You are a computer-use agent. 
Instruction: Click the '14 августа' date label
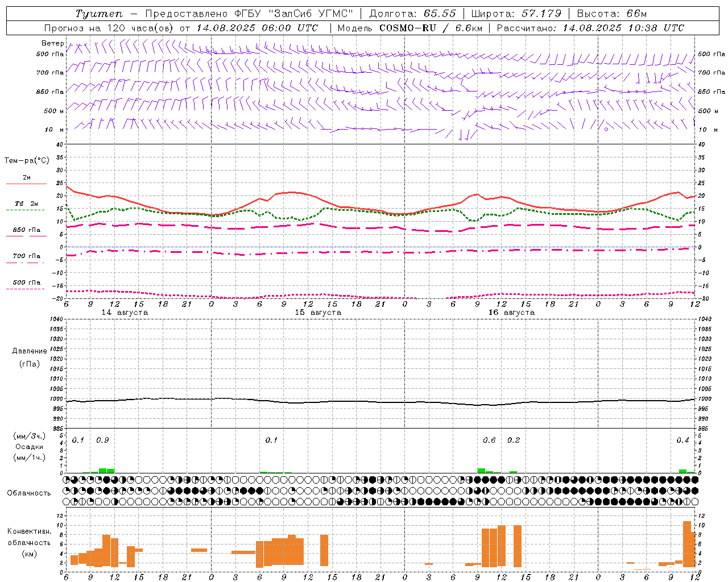[125, 313]
